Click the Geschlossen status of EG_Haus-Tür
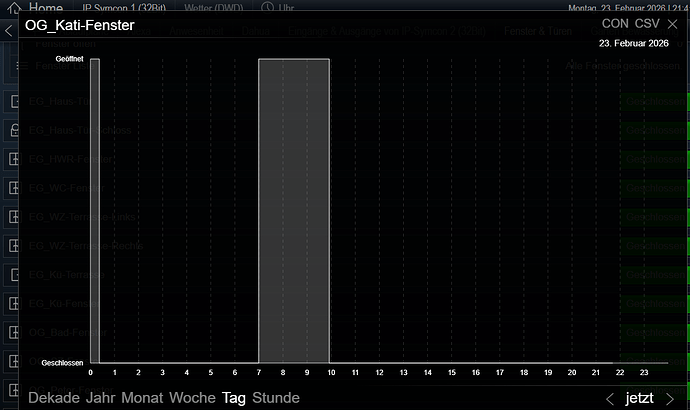The width and height of the screenshot is (690, 410). pyautogui.click(x=655, y=102)
